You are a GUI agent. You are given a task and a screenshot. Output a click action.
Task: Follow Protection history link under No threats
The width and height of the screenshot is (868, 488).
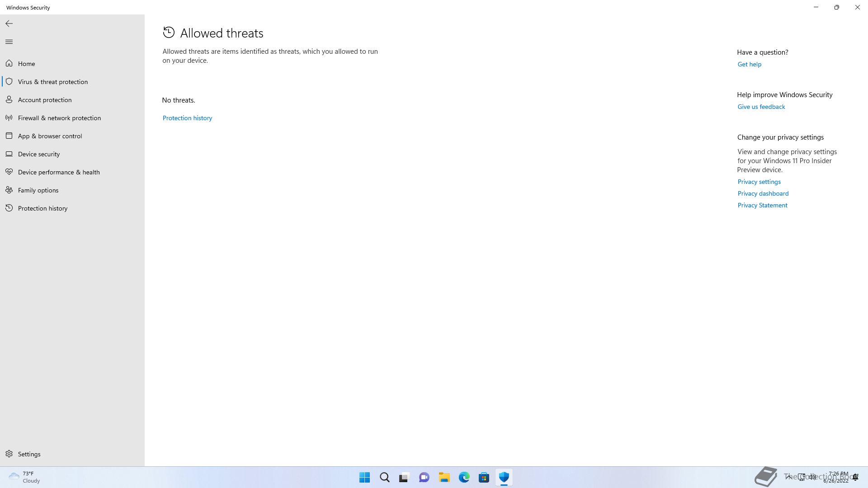tap(187, 118)
